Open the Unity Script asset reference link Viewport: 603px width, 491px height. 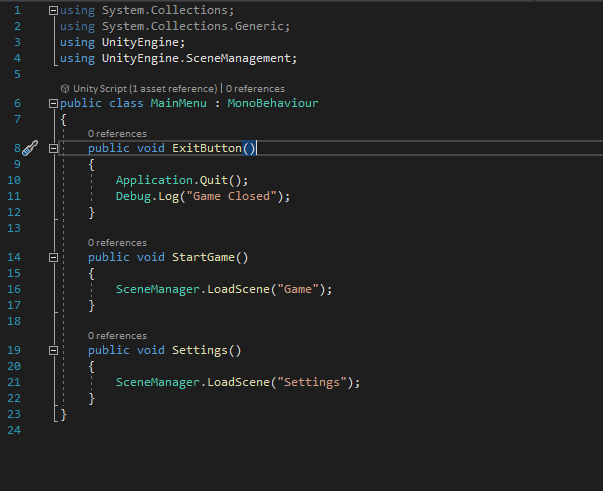coord(146,89)
